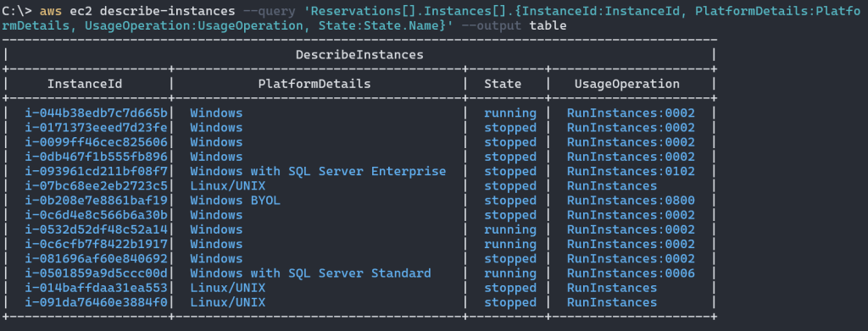The height and width of the screenshot is (331, 868).
Task: Click the State column header
Action: click(x=503, y=84)
